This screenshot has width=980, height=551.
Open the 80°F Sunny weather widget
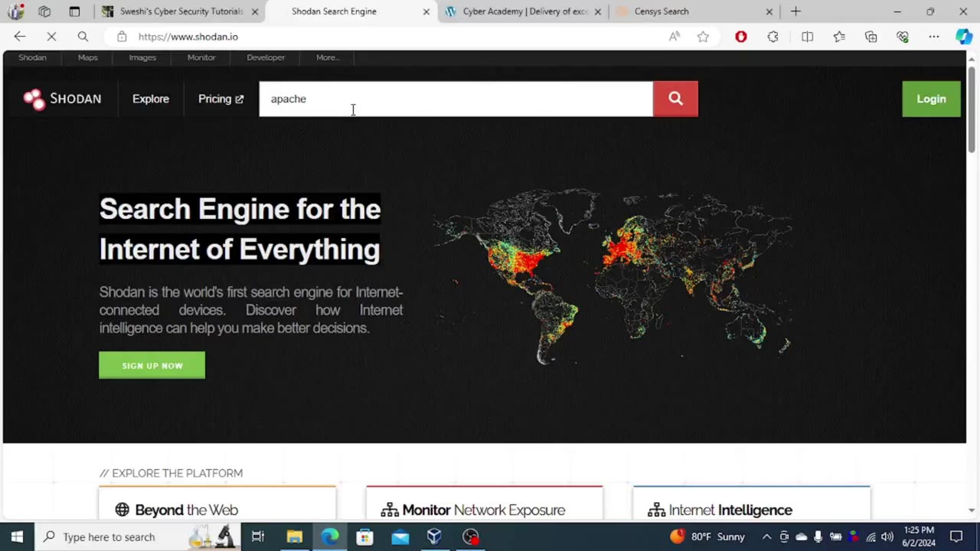[x=707, y=536]
